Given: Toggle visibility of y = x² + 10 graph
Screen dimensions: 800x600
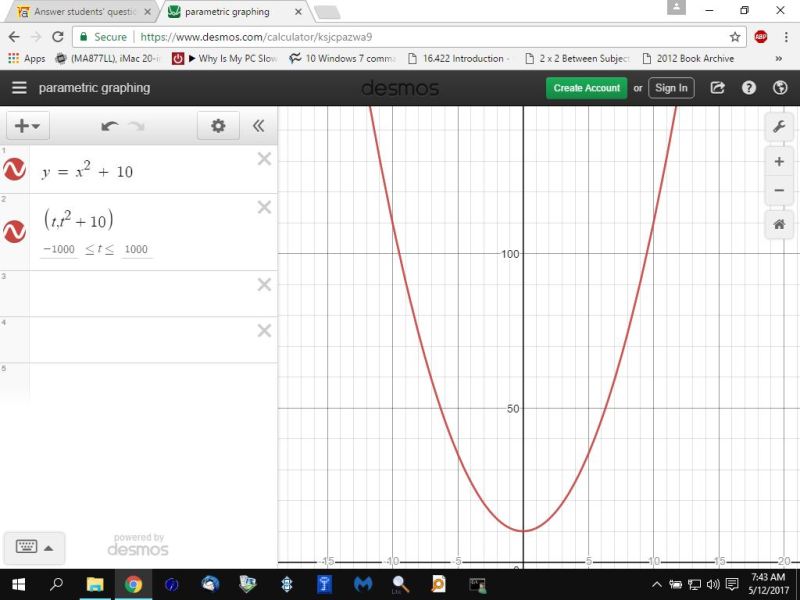Looking at the screenshot, I should coord(14,169).
